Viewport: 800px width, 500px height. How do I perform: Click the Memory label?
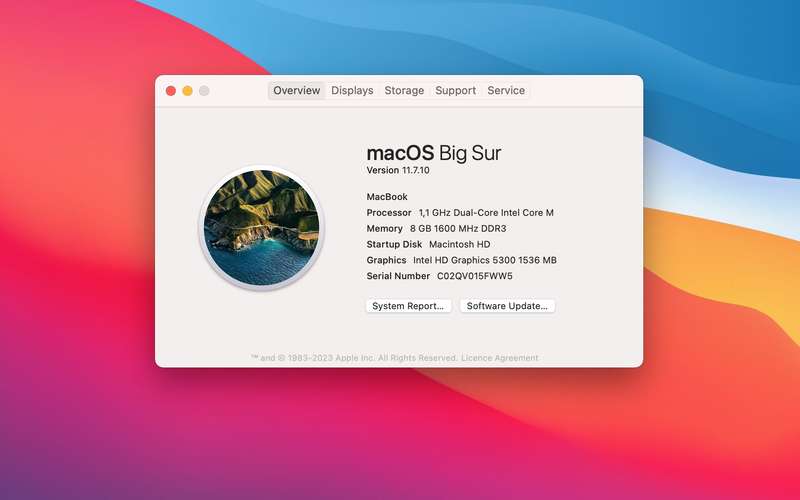pyautogui.click(x=384, y=229)
